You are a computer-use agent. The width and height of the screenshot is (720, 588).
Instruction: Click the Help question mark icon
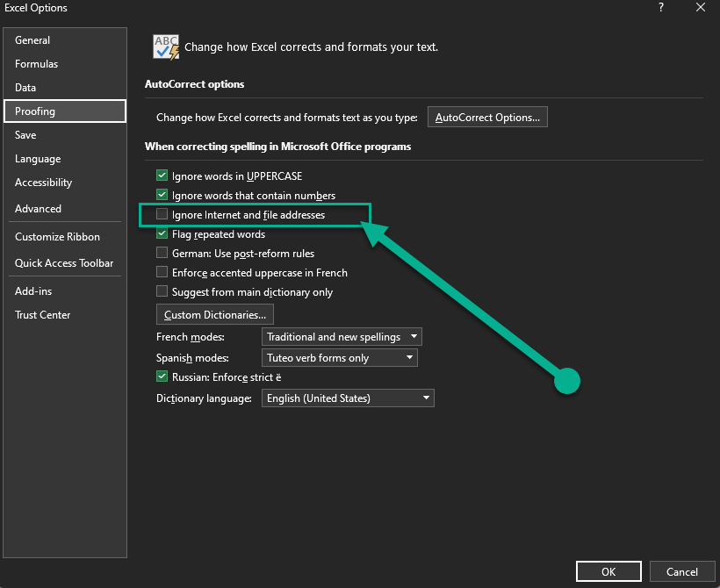[x=661, y=7]
